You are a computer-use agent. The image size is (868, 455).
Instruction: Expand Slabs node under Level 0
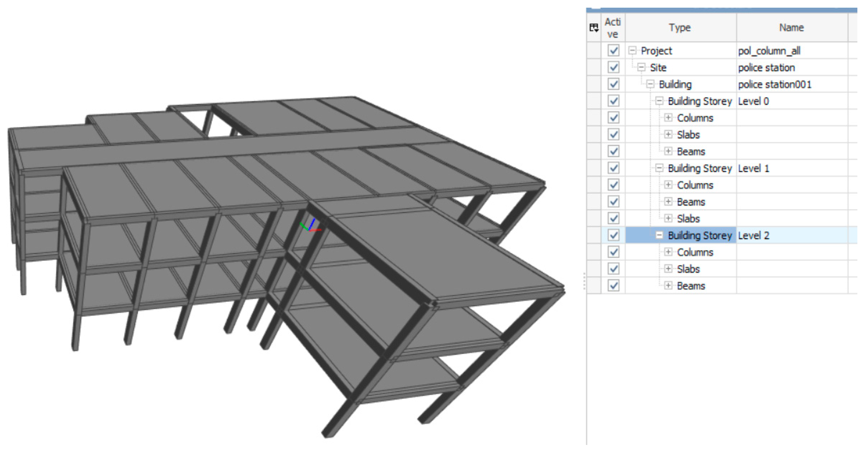click(x=668, y=134)
